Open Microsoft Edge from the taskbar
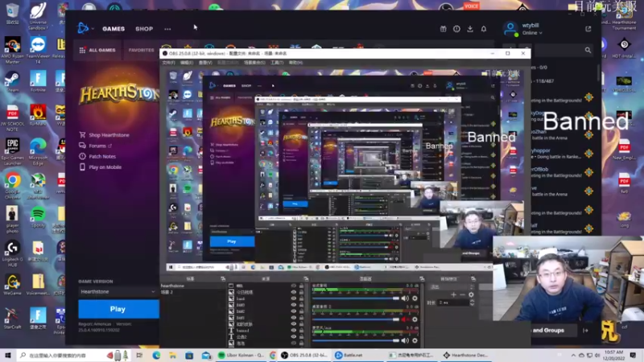Image resolution: width=644 pixels, height=362 pixels. tap(156, 355)
